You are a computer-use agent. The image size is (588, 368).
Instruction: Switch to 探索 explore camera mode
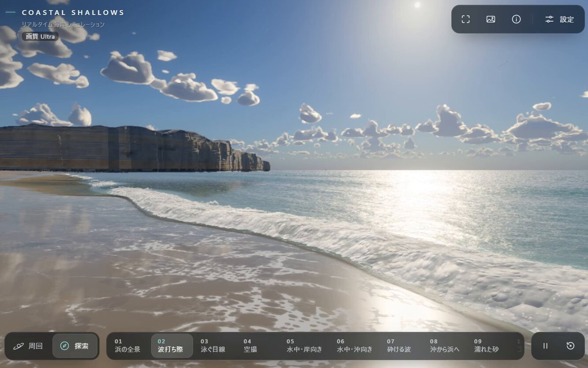[x=74, y=346]
